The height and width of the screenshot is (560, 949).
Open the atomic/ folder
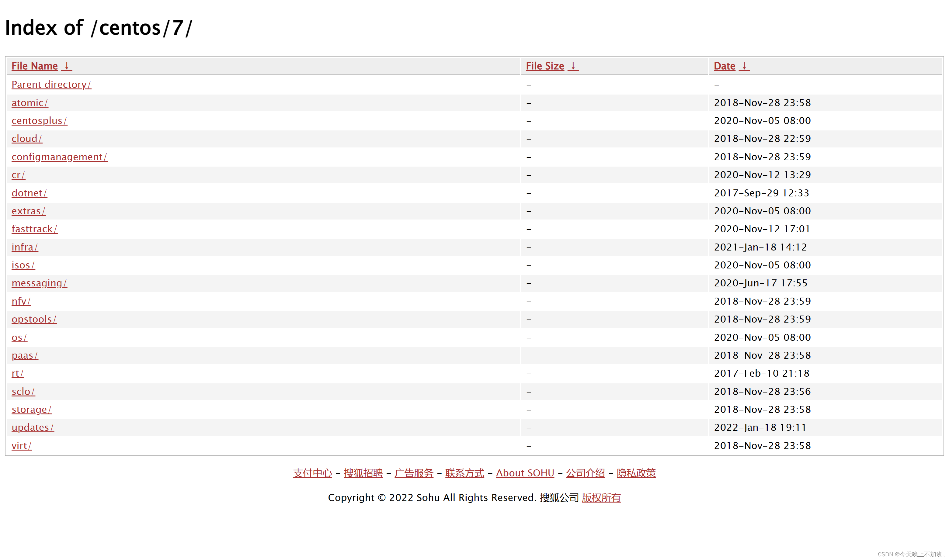(x=30, y=103)
